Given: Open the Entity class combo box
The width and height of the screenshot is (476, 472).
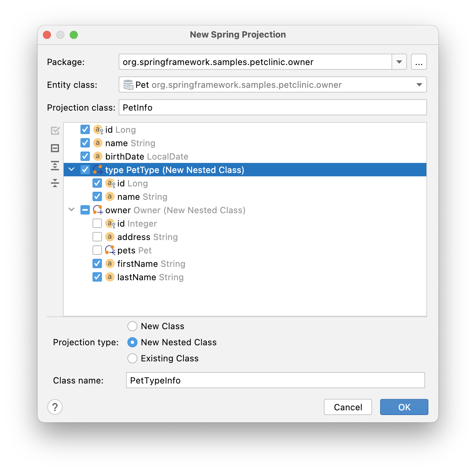Looking at the screenshot, I should coord(419,85).
